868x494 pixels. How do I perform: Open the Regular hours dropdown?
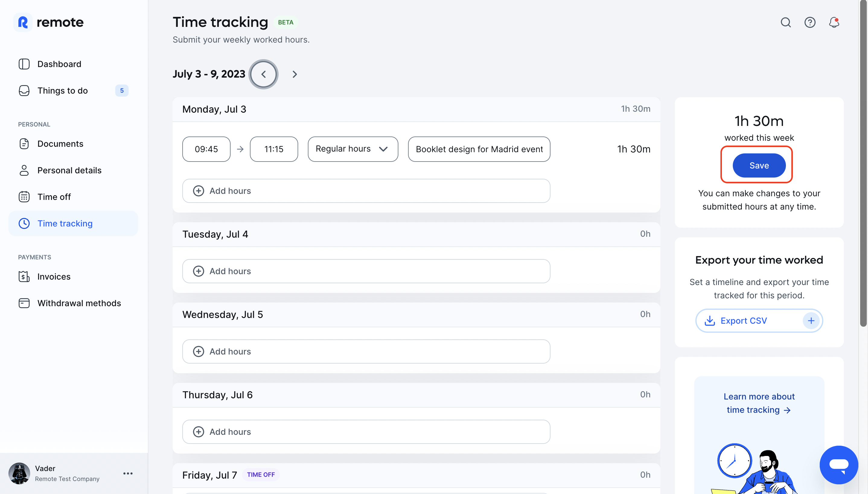(352, 149)
